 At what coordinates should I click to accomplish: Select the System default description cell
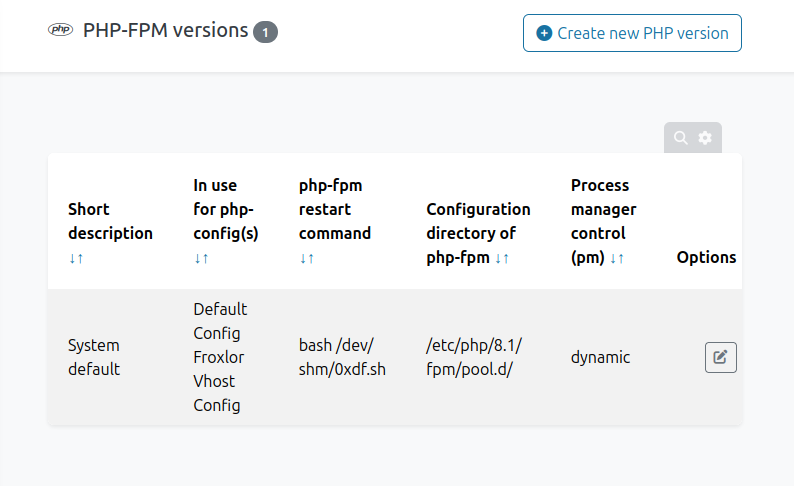tap(94, 357)
